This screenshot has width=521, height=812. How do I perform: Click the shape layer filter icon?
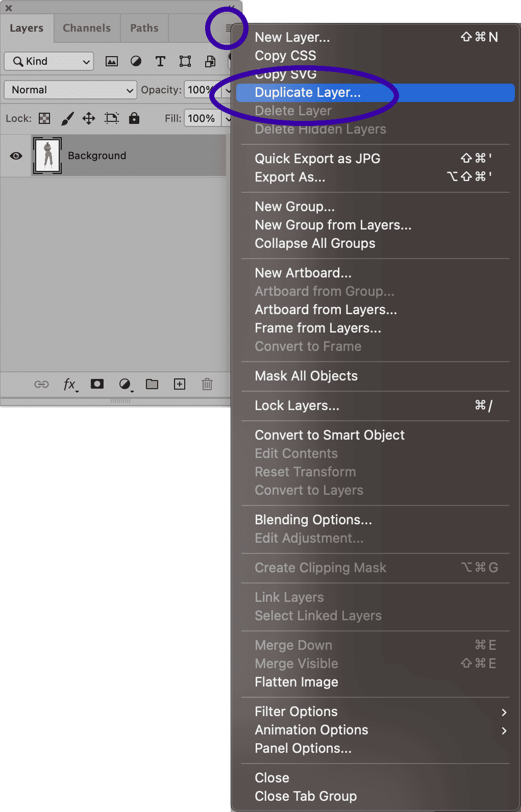(x=185, y=62)
